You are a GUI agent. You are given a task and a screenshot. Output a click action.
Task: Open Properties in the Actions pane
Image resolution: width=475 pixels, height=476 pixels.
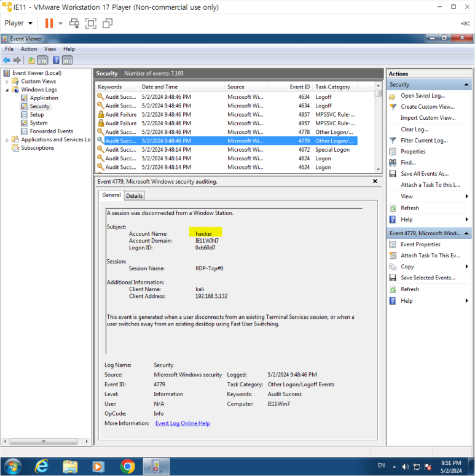pos(413,152)
